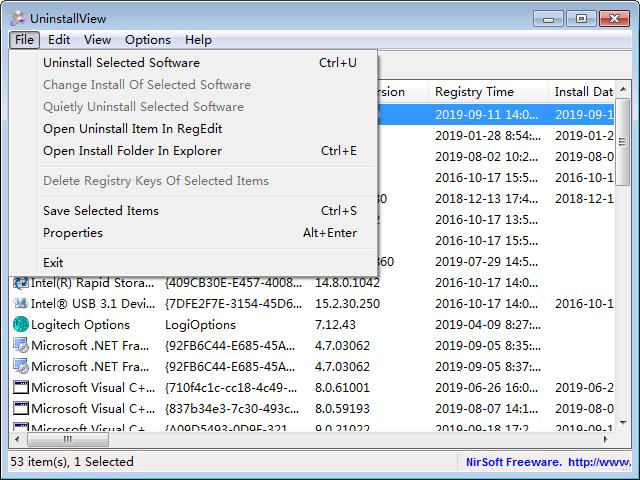
Task: Select the Logitech Options green icon
Action: pos(20,325)
